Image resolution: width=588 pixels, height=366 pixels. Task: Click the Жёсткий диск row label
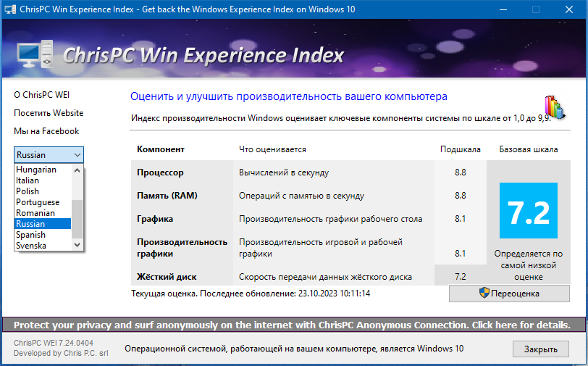pos(167,277)
